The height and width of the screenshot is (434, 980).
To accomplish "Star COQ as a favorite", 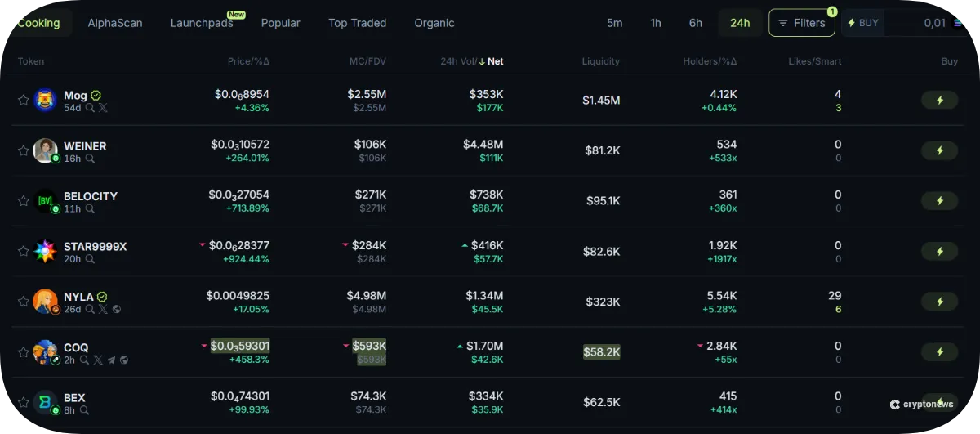I will [x=24, y=352].
